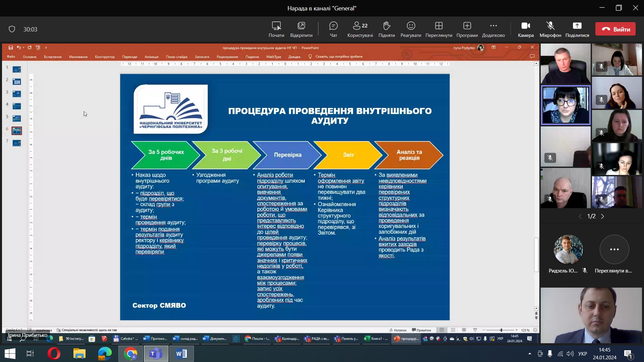
Task: Select the large bottom-right video of man in suit
Action: [591, 315]
